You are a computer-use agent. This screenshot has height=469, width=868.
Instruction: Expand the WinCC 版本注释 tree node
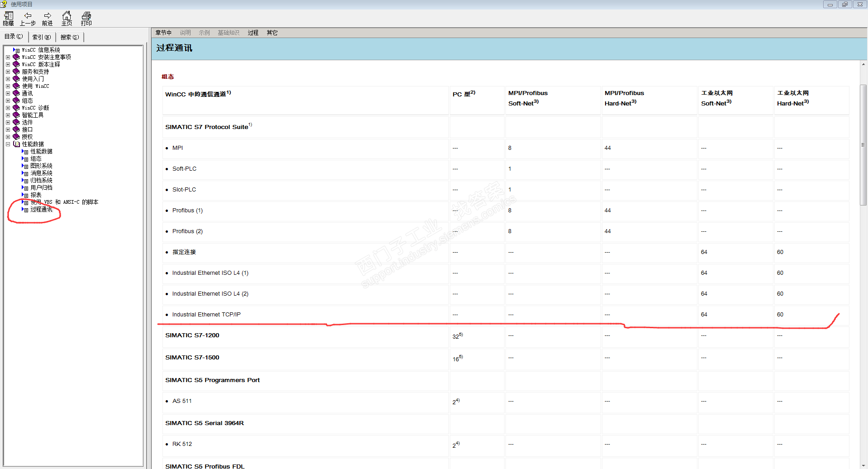click(8, 65)
